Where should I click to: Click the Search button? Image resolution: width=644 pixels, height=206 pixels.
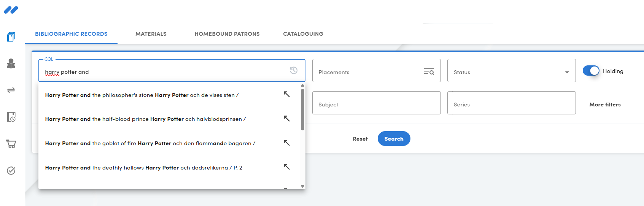[x=394, y=139]
